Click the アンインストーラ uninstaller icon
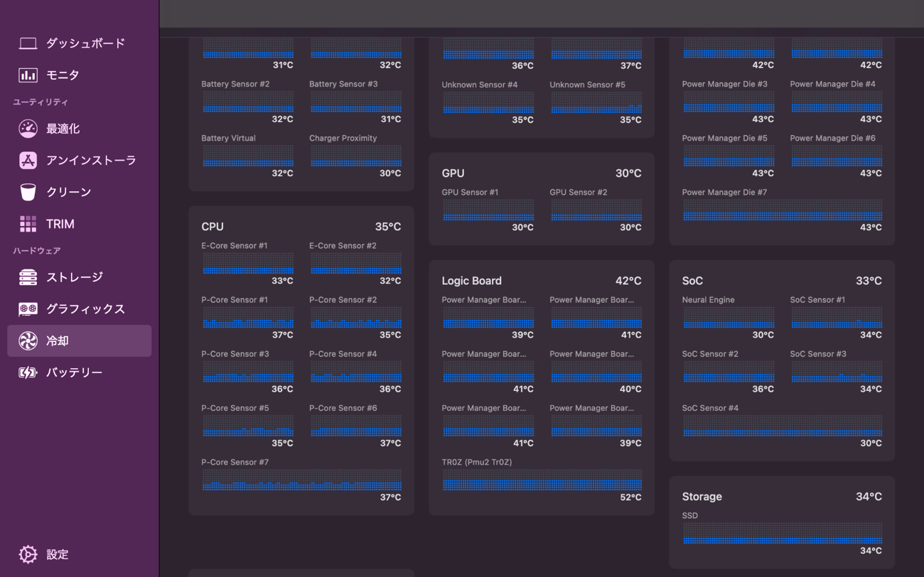The width and height of the screenshot is (924, 577). (x=28, y=161)
